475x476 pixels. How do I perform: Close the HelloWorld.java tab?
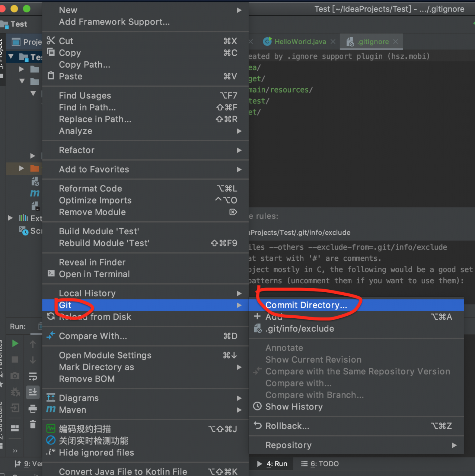pos(333,42)
